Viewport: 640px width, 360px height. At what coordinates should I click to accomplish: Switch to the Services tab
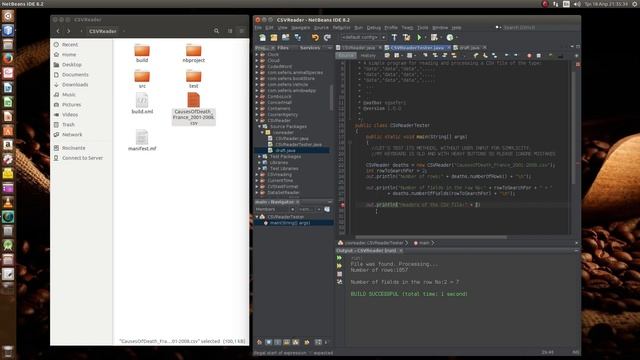pos(310,48)
